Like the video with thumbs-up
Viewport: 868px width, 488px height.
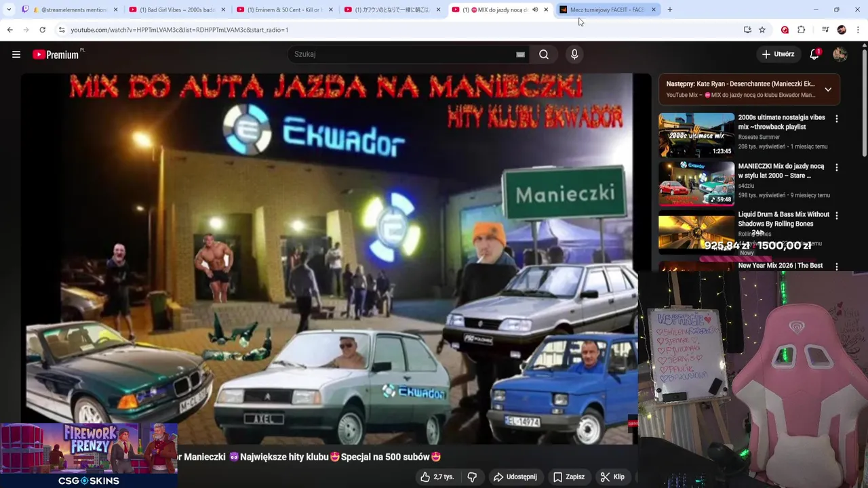(437, 476)
